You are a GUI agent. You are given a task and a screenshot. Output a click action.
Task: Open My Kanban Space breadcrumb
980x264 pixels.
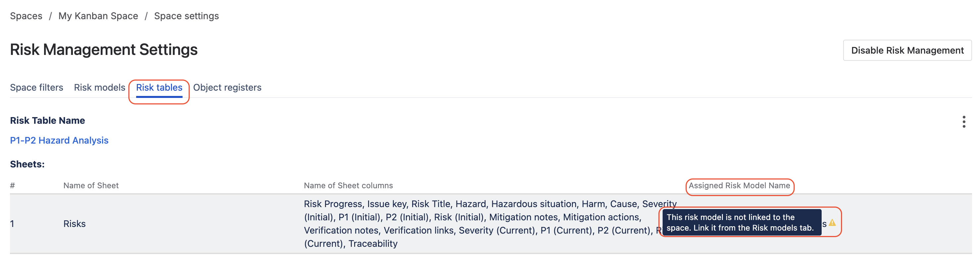point(98,16)
